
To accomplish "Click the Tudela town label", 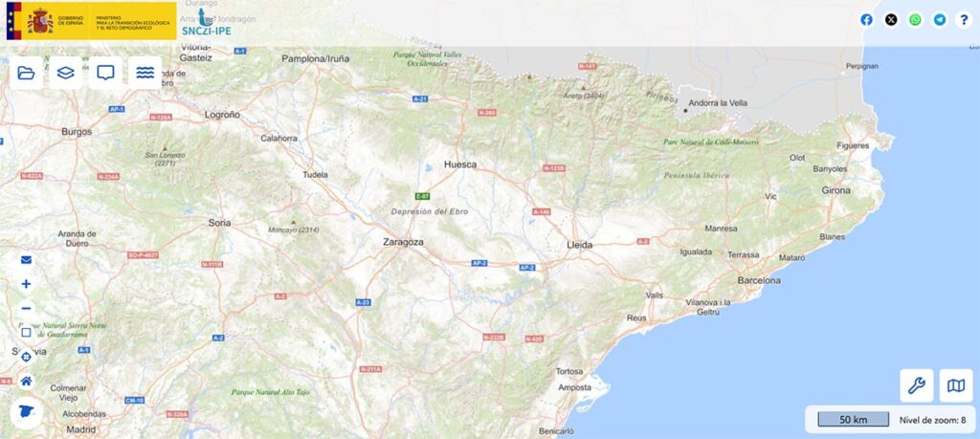I will [x=315, y=175].
